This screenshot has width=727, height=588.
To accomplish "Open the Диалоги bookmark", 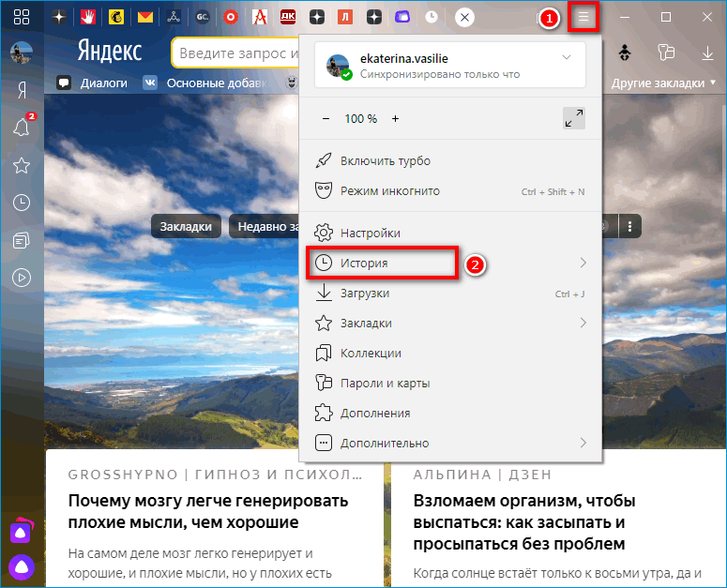I will [92, 83].
